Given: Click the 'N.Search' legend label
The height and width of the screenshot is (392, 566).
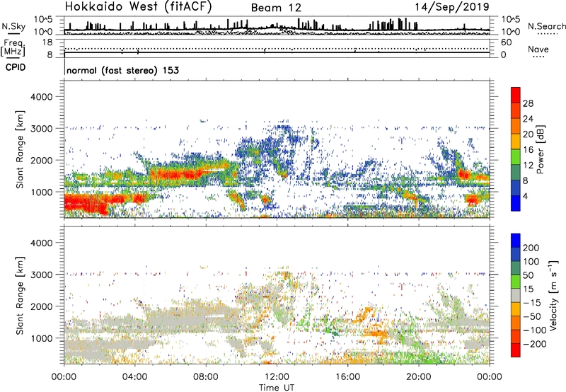Looking at the screenshot, I should [x=546, y=26].
